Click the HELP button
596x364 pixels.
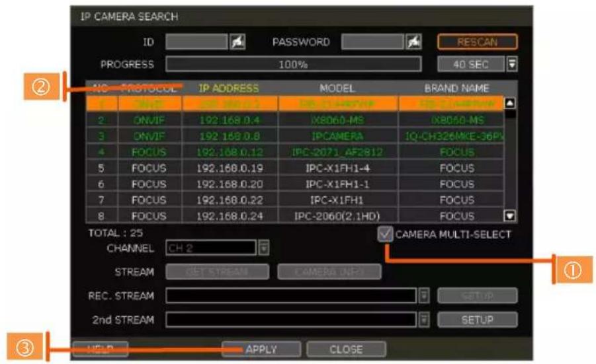pyautogui.click(x=101, y=349)
